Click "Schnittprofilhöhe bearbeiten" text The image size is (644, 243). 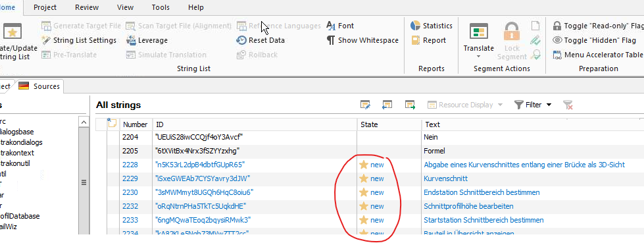[x=468, y=206]
